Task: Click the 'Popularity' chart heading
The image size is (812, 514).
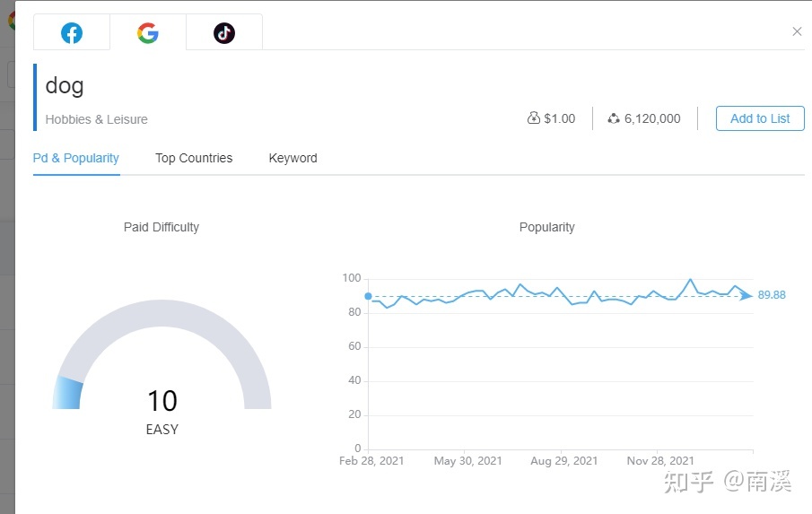Action: coord(546,227)
